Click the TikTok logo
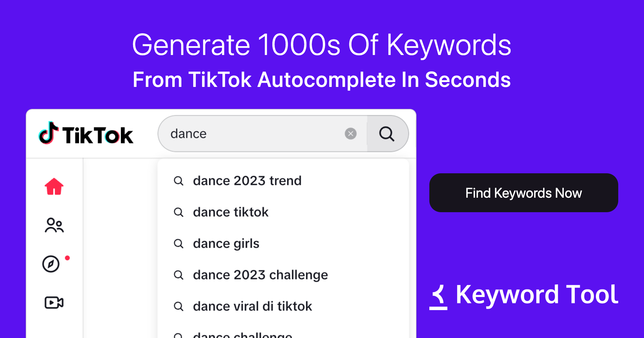 click(86, 134)
